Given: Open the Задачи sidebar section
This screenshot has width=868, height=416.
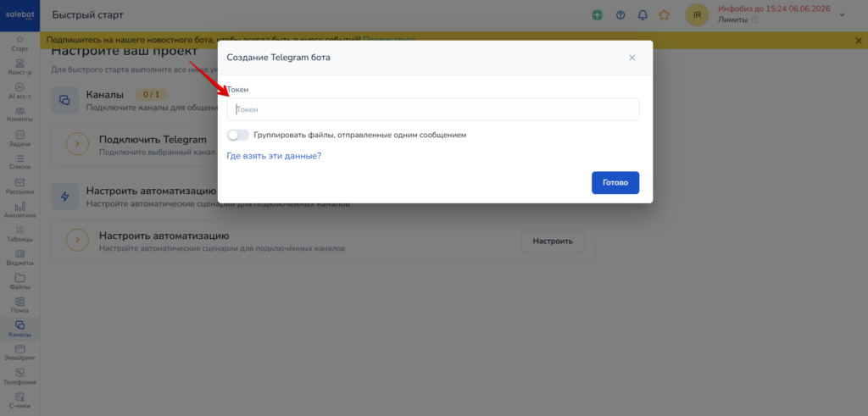Looking at the screenshot, I should pos(20,138).
